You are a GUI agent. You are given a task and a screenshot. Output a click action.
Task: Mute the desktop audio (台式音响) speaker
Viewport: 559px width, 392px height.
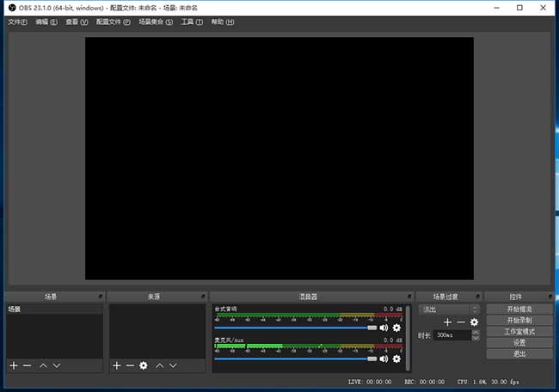(x=384, y=328)
